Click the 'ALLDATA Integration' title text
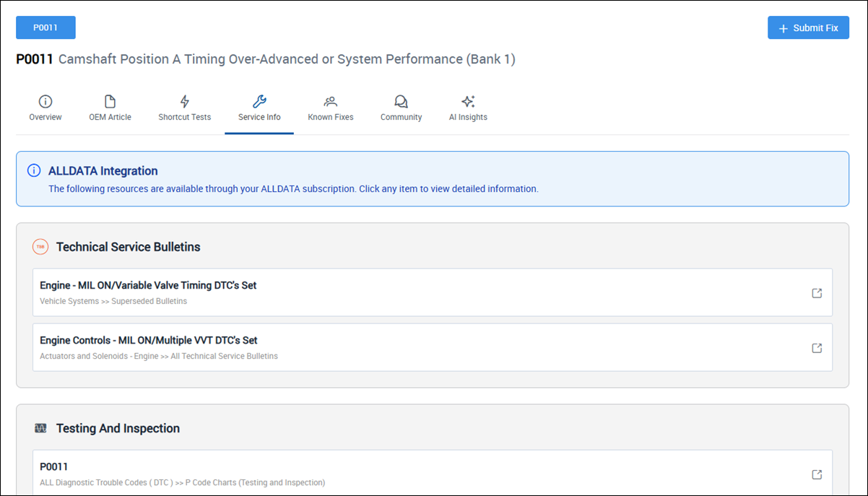Image resolution: width=868 pixels, height=496 pixels. 103,171
